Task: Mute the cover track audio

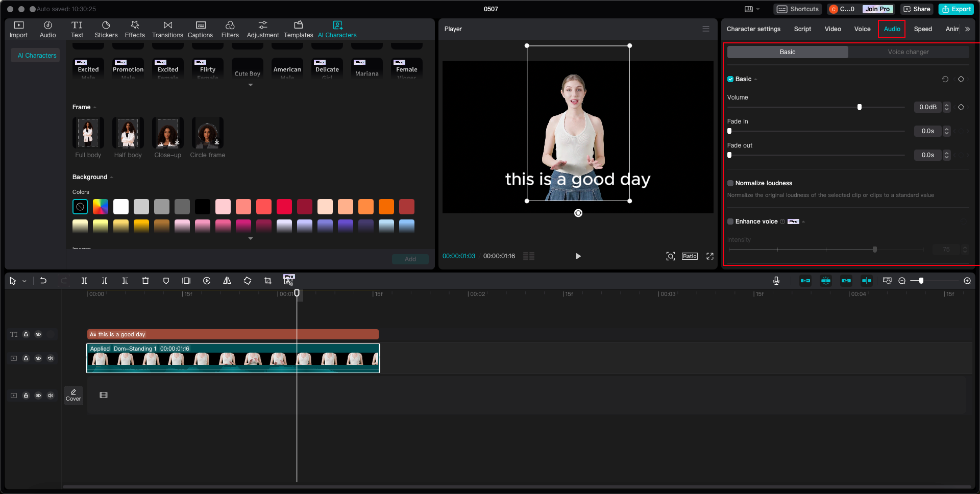Action: [x=51, y=395]
